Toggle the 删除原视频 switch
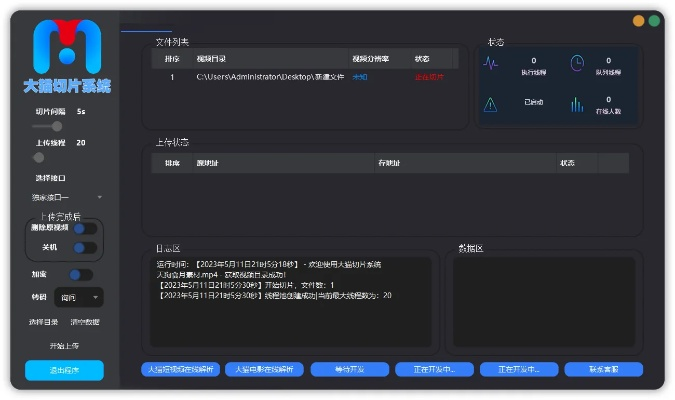The image size is (675, 400). click(x=84, y=229)
